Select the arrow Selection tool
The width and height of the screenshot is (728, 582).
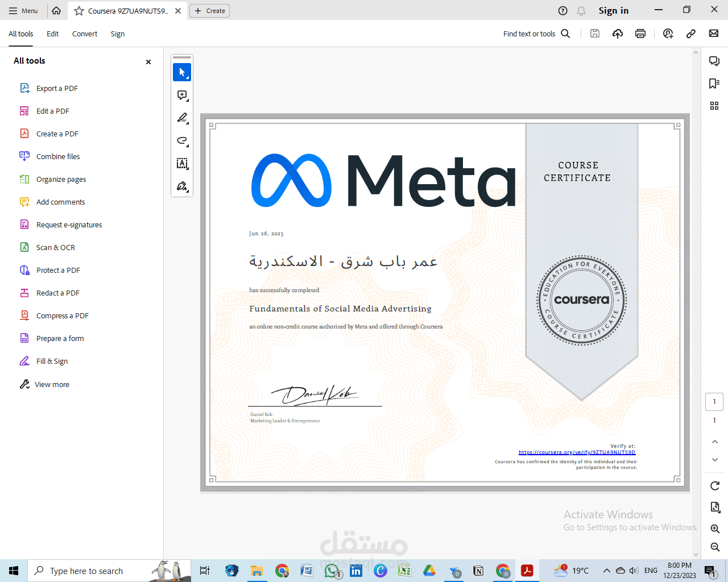point(182,72)
